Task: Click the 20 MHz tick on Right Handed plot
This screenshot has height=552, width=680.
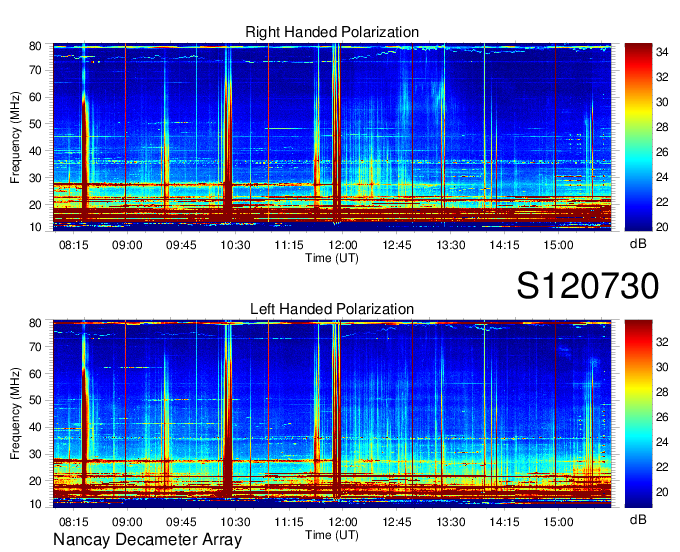Action: pyautogui.click(x=35, y=205)
